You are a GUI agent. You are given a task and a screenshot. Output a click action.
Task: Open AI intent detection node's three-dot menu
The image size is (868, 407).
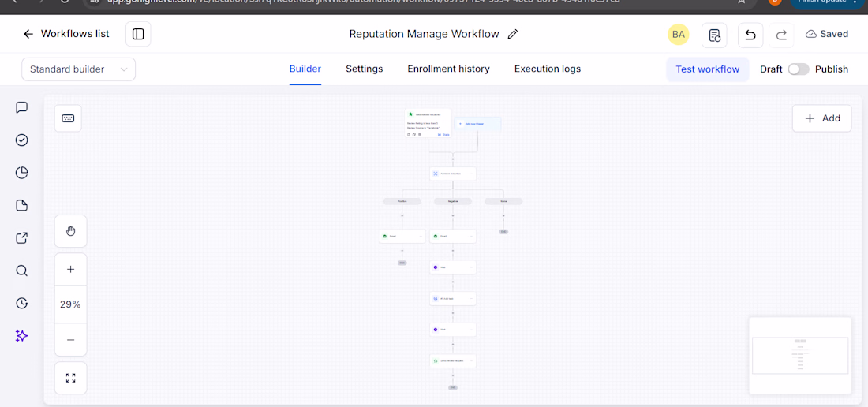(472, 174)
